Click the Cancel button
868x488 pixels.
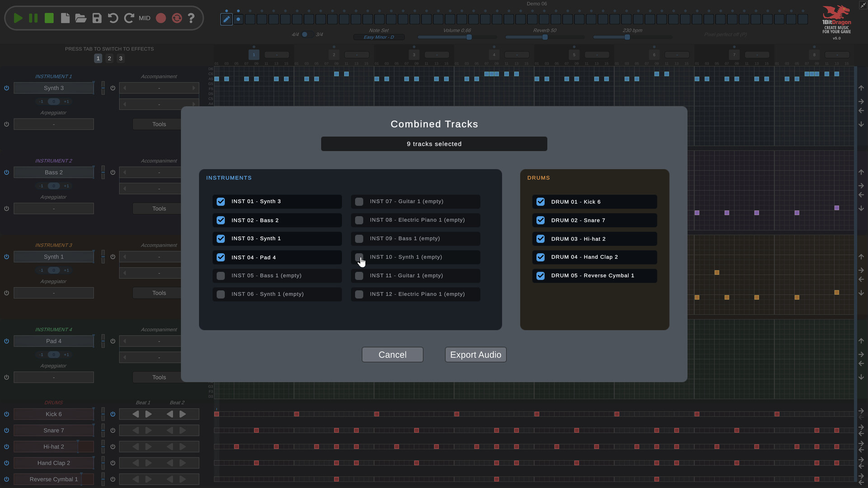coord(392,355)
